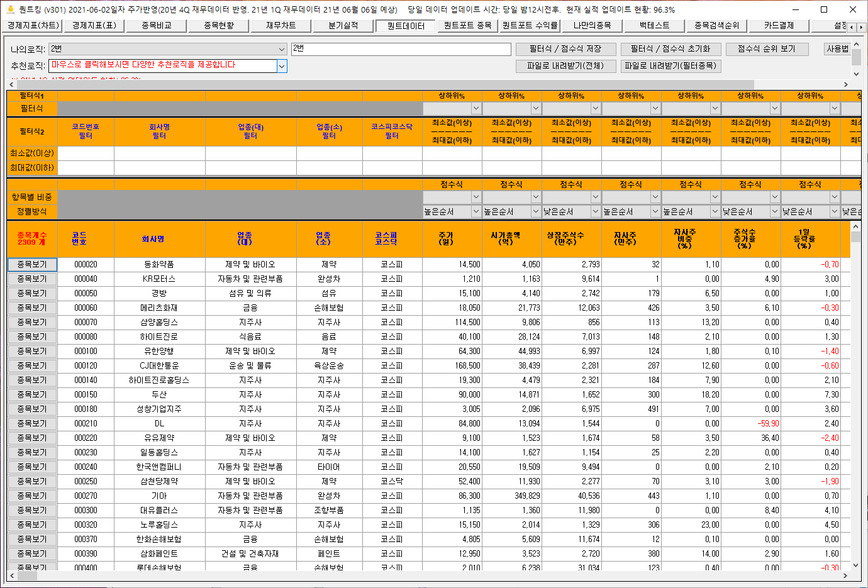This screenshot has height=588, width=868.
Task: Expand the 추천로직 dropdown
Action: coord(282,66)
